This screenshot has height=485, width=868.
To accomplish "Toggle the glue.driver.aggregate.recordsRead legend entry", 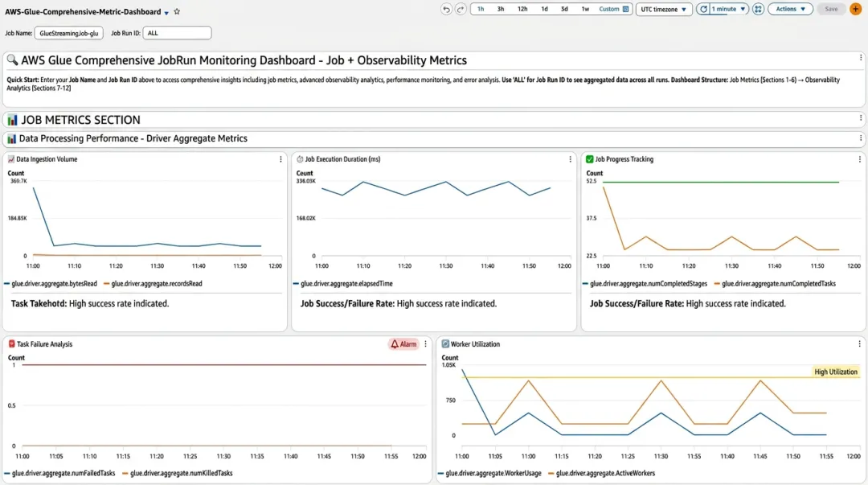I will 153,284.
